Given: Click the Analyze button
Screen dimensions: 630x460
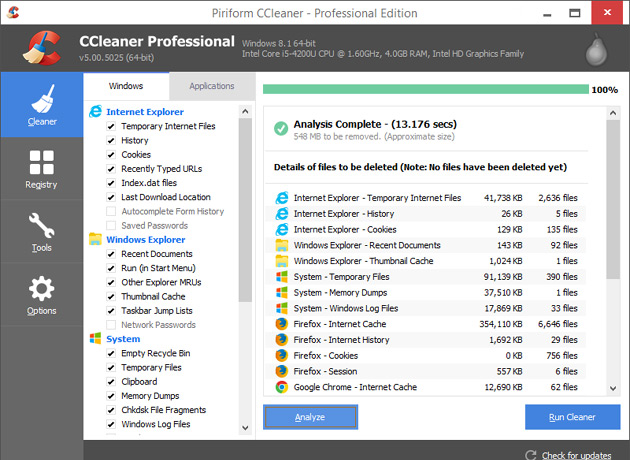Looking at the screenshot, I should tap(310, 416).
